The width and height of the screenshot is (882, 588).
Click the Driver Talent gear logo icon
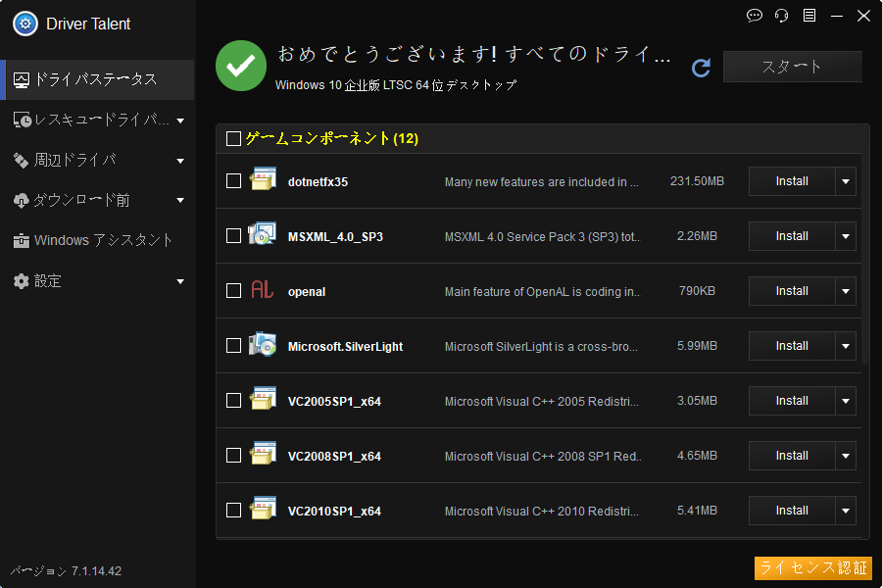pos(24,24)
